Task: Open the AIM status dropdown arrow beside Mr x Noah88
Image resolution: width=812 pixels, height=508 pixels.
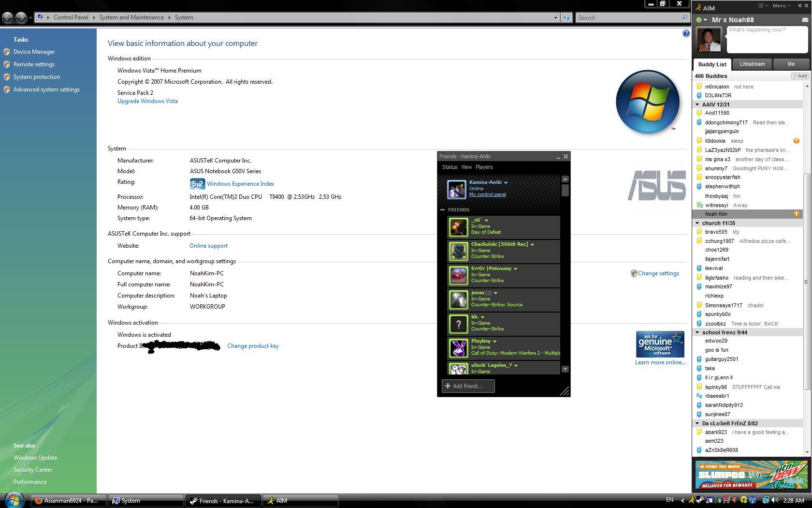Action: pyautogui.click(x=706, y=20)
